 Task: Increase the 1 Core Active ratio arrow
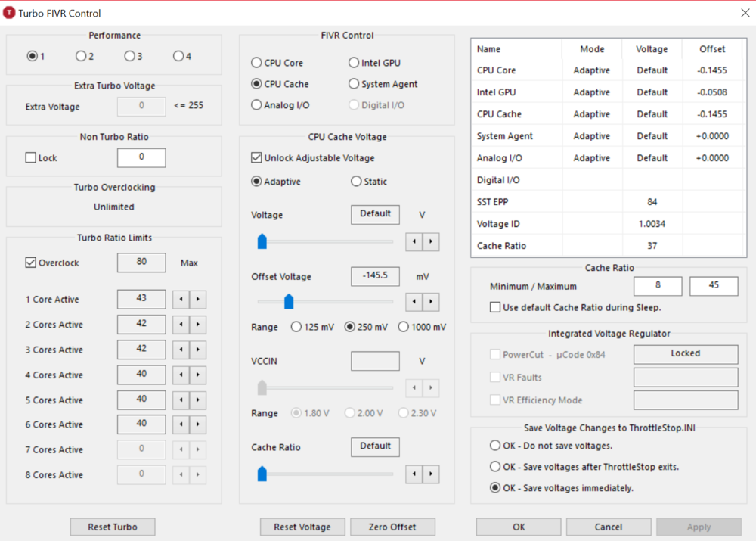coord(197,300)
